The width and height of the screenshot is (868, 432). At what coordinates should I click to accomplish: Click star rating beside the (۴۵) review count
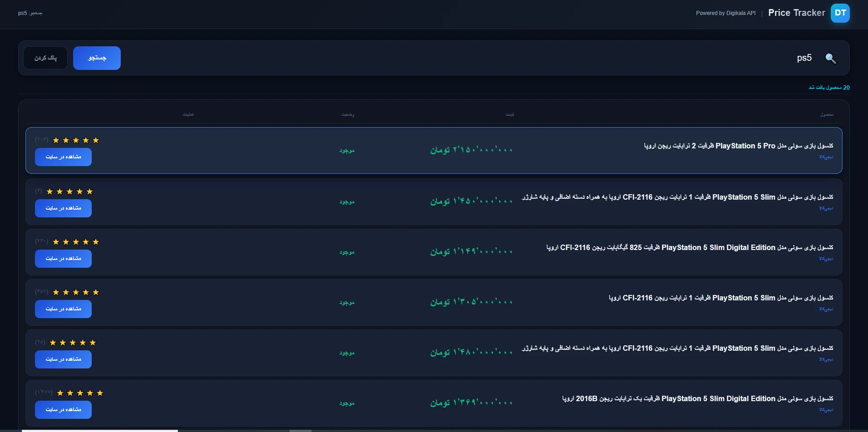73,343
